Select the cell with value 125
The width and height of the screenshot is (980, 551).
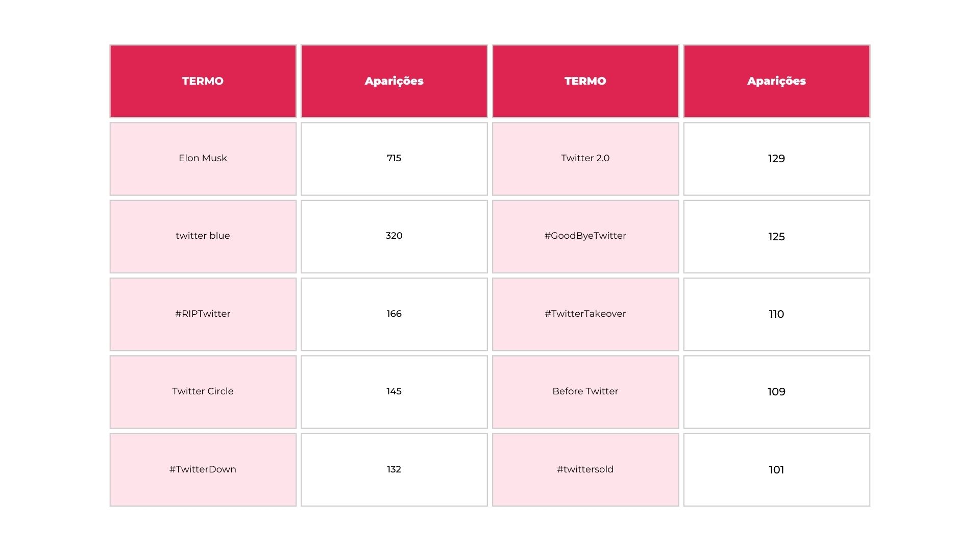[776, 236]
